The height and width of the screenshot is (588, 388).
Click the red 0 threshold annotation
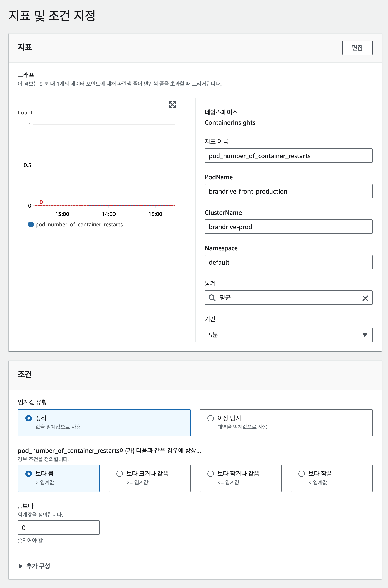41,202
